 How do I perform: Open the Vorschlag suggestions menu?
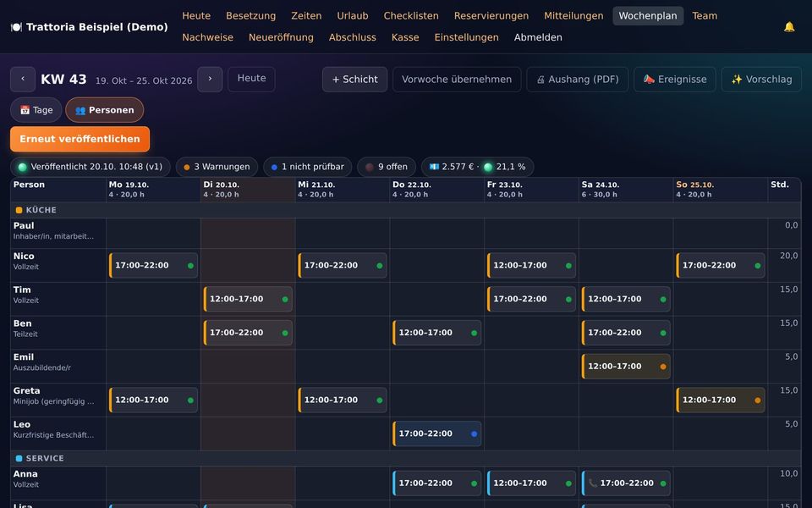coord(761,80)
